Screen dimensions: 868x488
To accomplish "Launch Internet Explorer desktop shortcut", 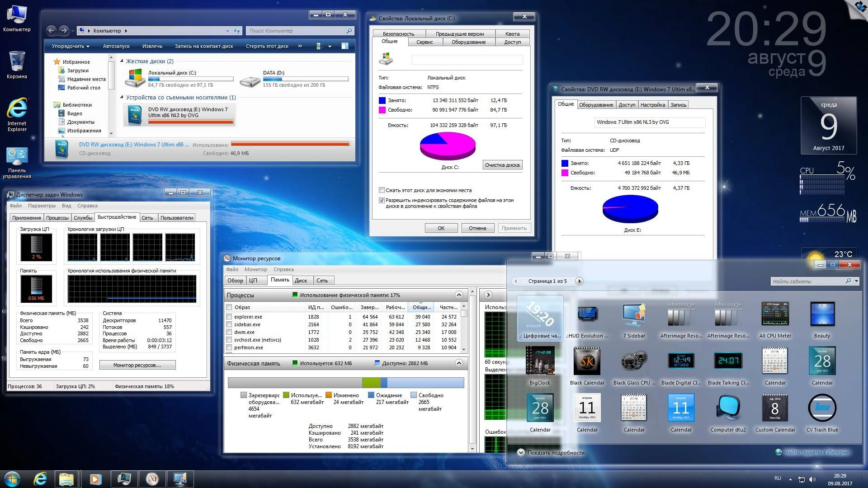I will pyautogui.click(x=17, y=115).
